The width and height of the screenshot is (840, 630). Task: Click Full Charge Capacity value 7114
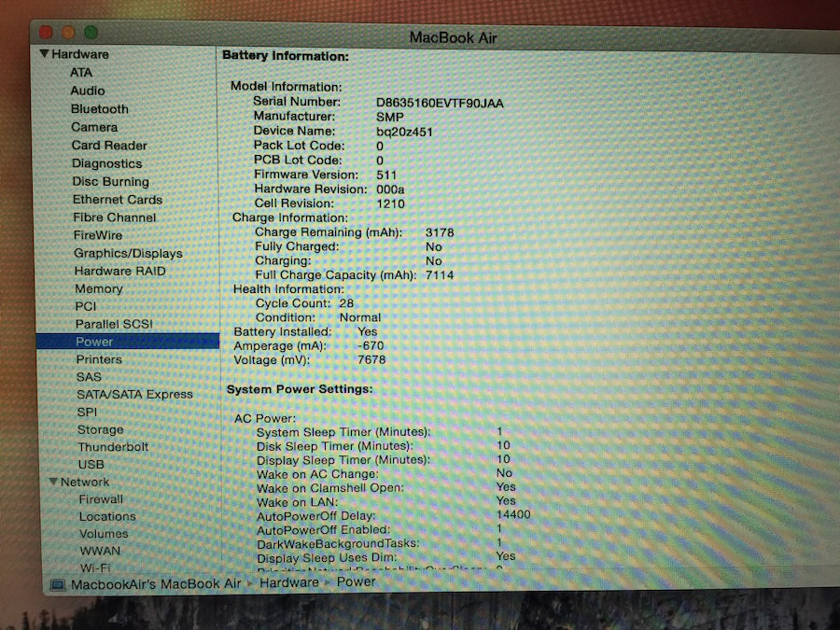pos(440,275)
